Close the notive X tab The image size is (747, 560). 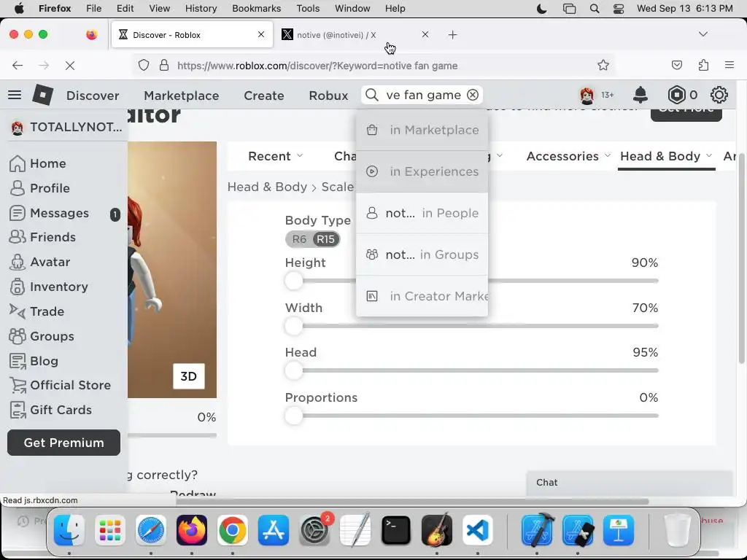coord(425,34)
